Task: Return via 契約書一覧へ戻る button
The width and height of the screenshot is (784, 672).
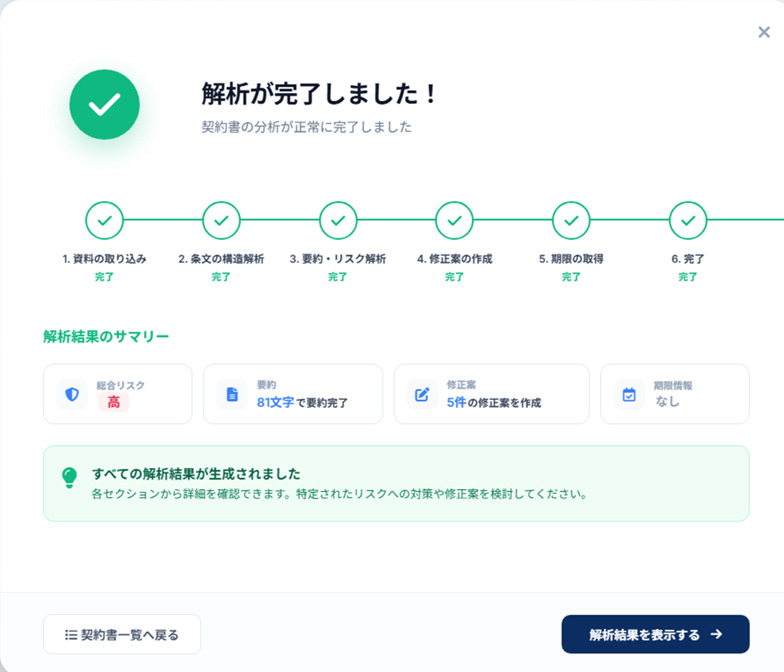Action: (122, 634)
